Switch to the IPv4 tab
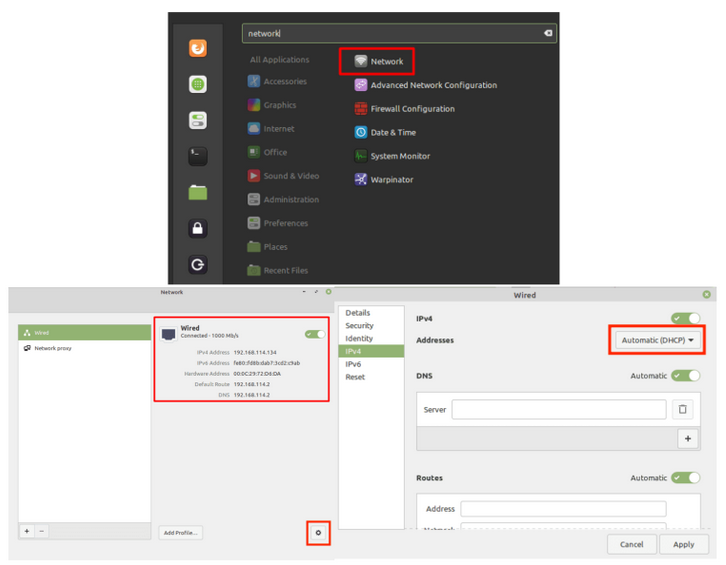This screenshot has width=726, height=565. click(x=371, y=351)
